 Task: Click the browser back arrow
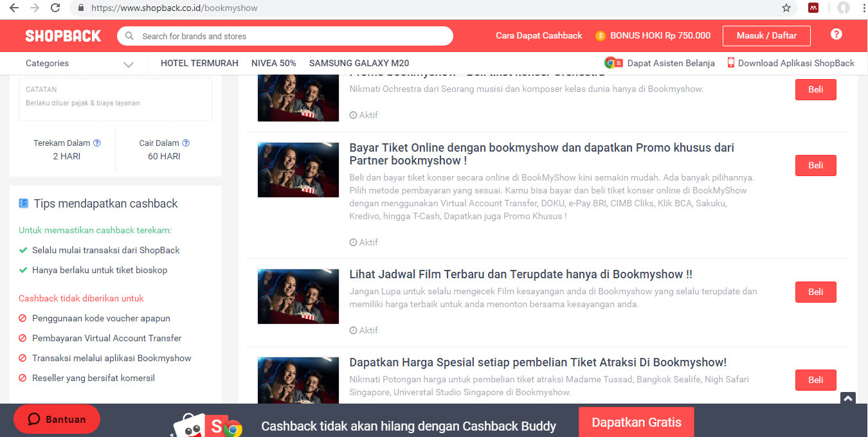point(14,8)
